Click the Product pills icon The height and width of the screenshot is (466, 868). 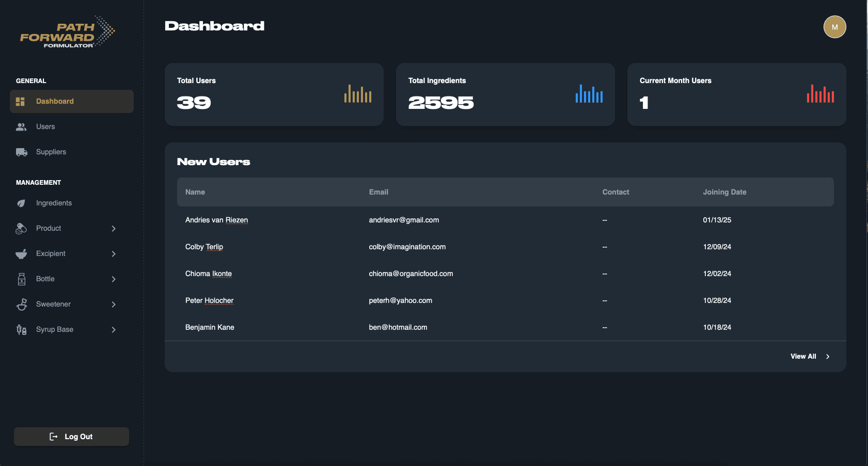pos(21,229)
